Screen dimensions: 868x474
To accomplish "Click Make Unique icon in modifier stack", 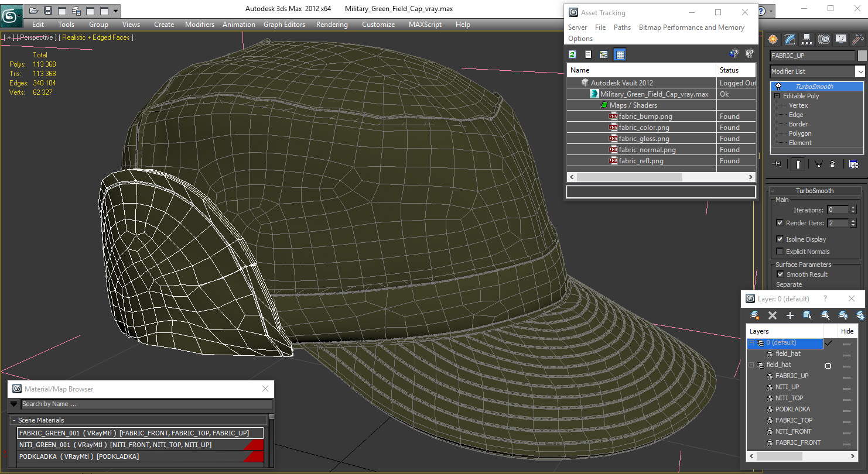I will coord(818,164).
